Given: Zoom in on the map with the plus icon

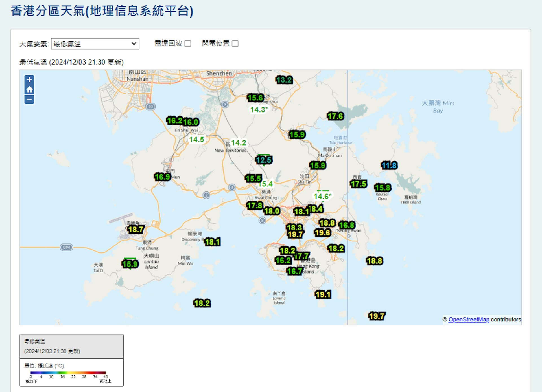Looking at the screenshot, I should [29, 80].
